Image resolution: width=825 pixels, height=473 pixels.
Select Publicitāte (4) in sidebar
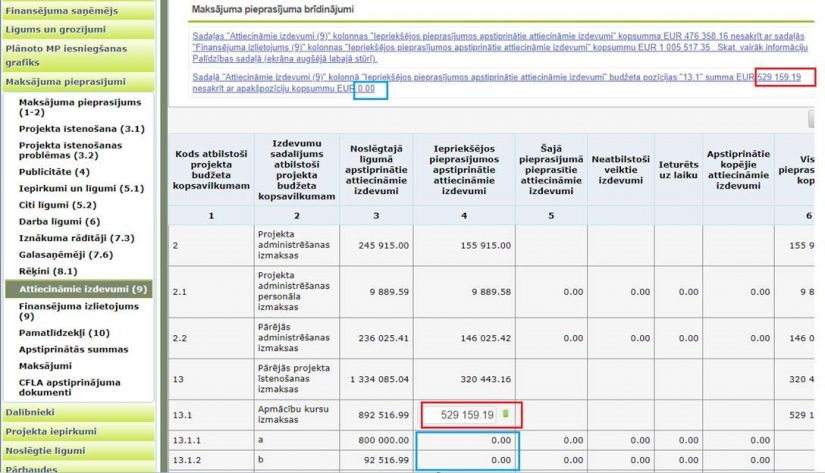point(61,171)
